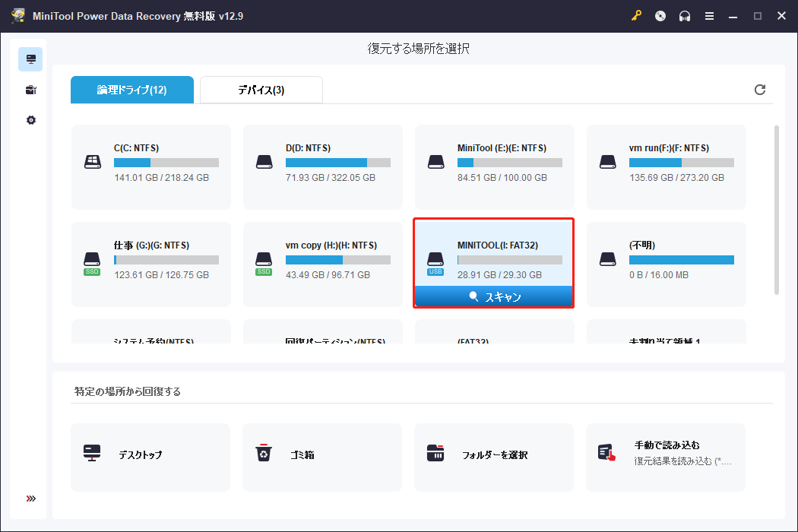Select the vm copy (H:)(H: NTFS) label
This screenshot has width=798, height=532.
click(331, 245)
